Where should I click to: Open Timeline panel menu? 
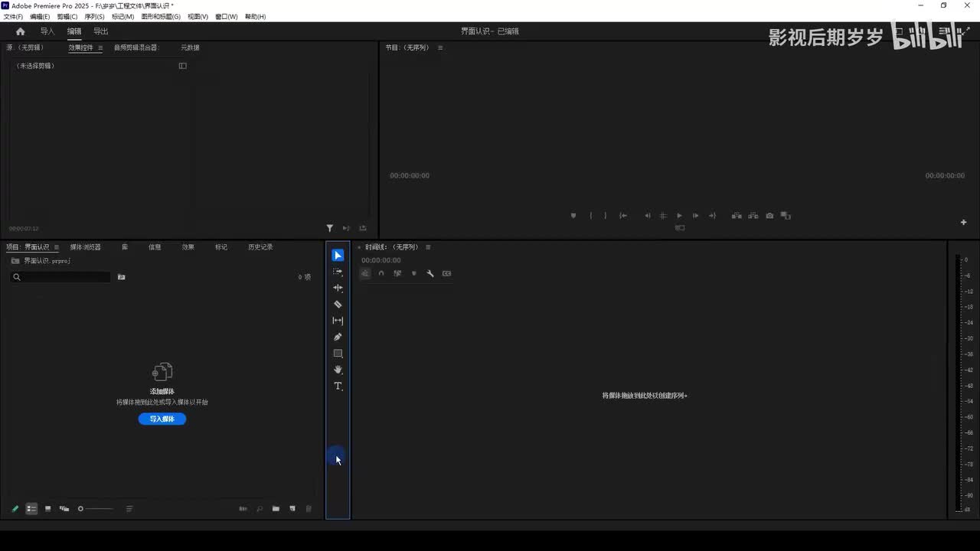(428, 247)
